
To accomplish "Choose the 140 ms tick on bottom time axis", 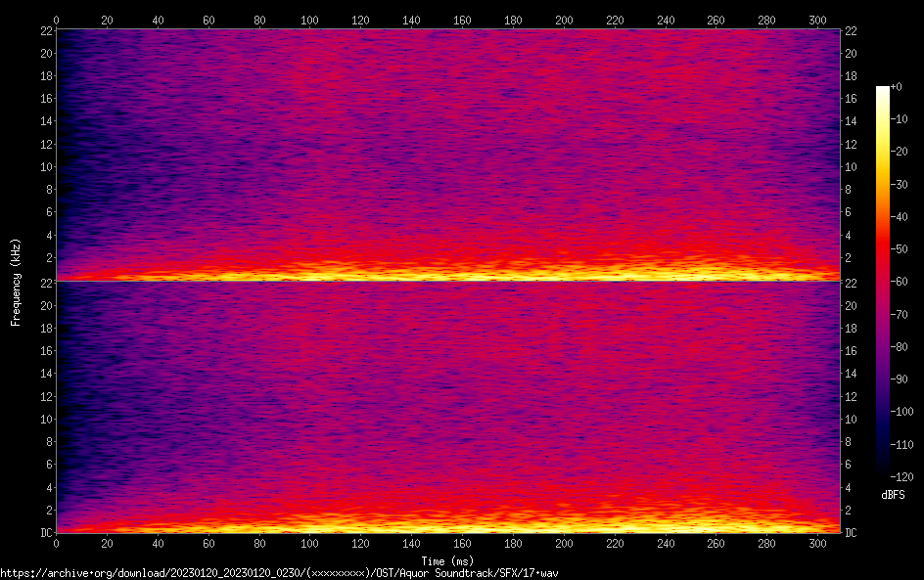I will pyautogui.click(x=411, y=544).
